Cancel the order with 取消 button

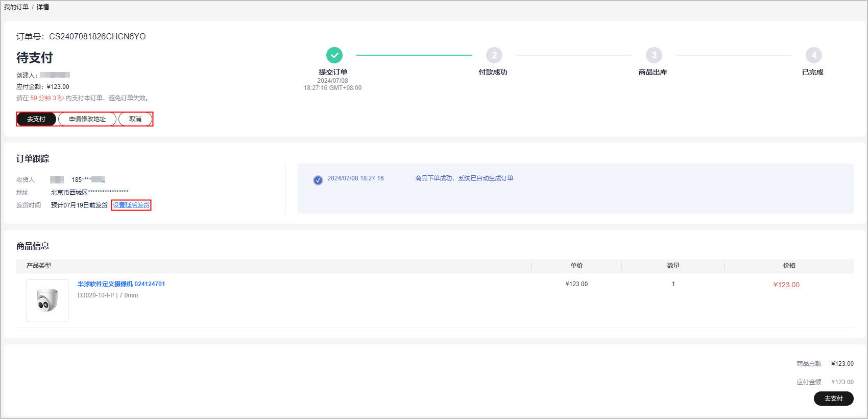point(135,119)
